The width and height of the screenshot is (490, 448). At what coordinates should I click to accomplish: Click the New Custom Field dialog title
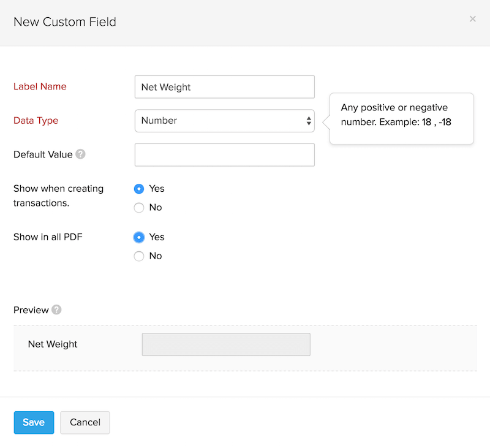tap(65, 22)
